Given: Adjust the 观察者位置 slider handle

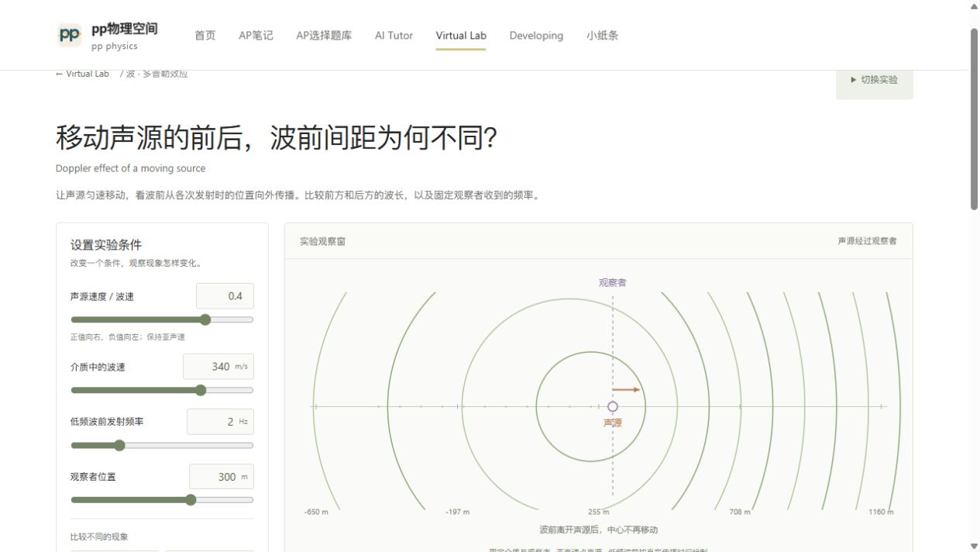Looking at the screenshot, I should pos(191,500).
